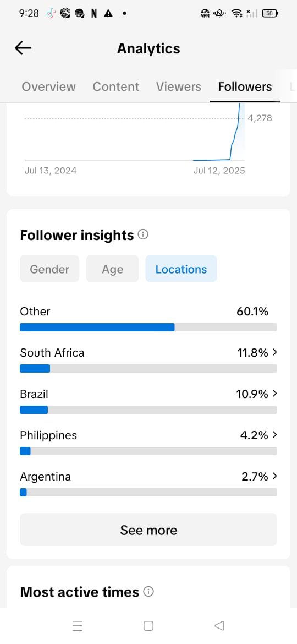Open the Follower insights info icon
Viewport: 297px width, 644px height.
(143, 234)
